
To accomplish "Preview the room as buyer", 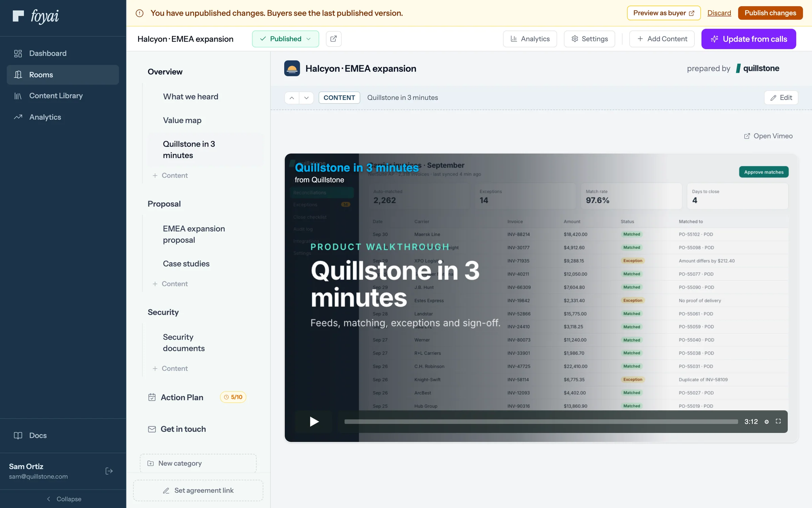I will (664, 13).
